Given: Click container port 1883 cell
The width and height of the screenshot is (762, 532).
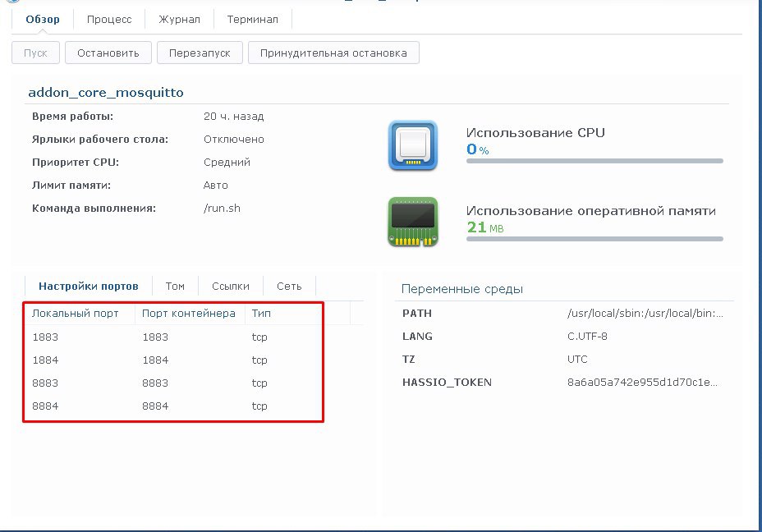Looking at the screenshot, I should click(155, 337).
